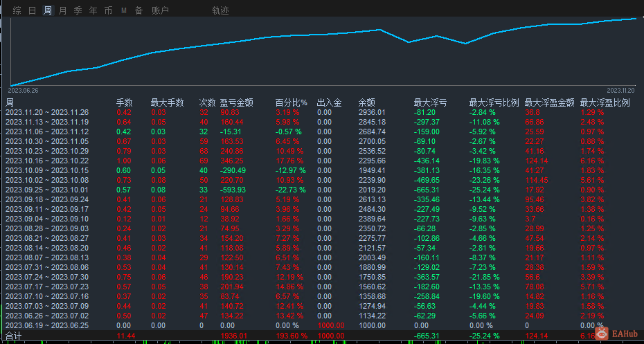Click the max floating loss -469.65
Image resolution: width=644 pixels, height=344 pixels.
[x=427, y=180]
